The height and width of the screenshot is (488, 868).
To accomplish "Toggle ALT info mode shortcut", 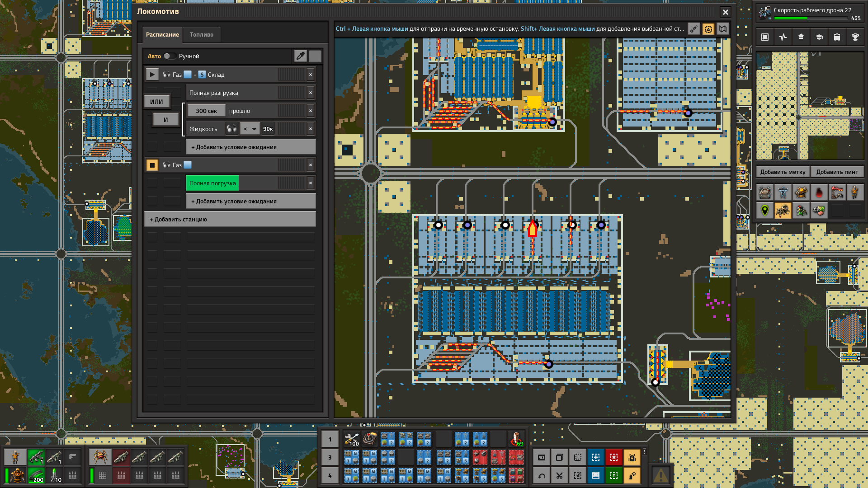I will 542,457.
